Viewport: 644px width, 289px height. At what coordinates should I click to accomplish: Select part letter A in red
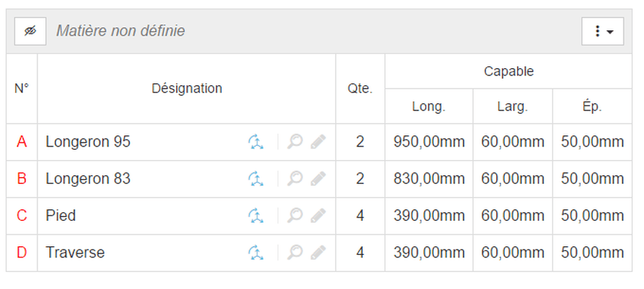tap(22, 142)
